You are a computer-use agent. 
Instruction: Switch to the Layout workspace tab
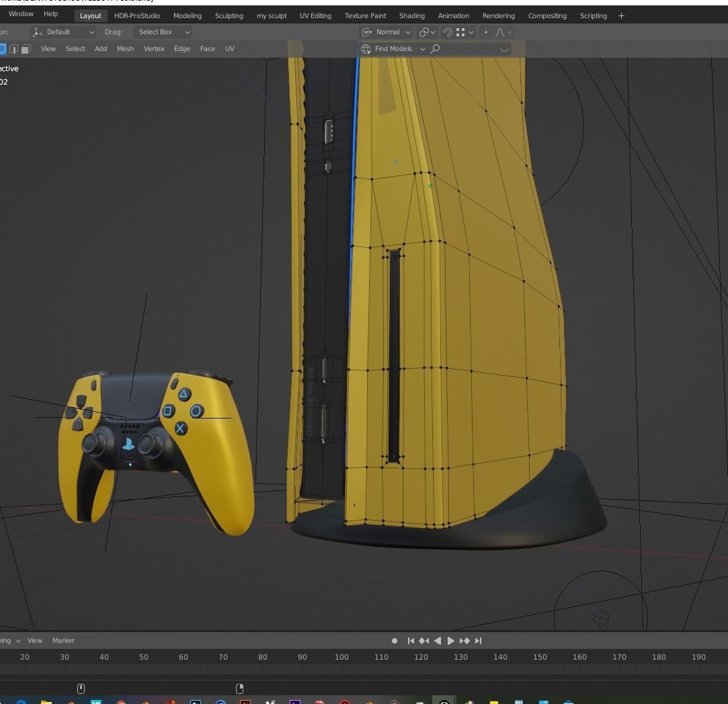pyautogui.click(x=91, y=15)
